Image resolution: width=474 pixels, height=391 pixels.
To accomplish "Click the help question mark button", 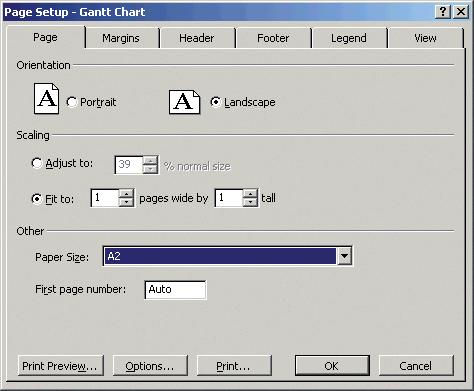I will (x=443, y=12).
